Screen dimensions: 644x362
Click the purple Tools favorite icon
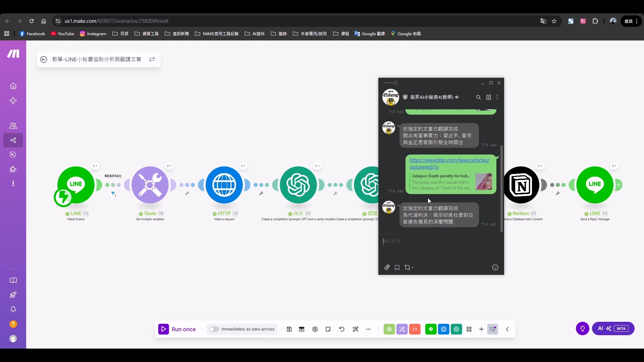(402, 329)
